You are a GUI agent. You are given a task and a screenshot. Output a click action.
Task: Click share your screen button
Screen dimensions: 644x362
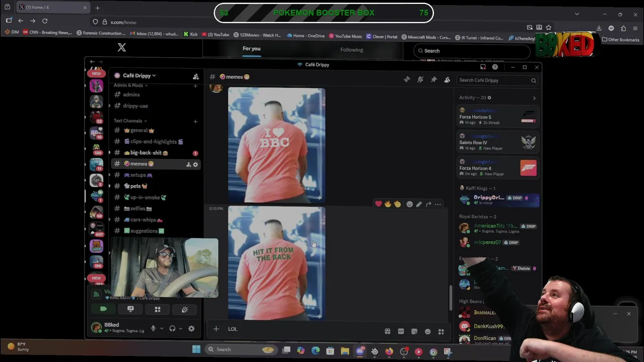pyautogui.click(x=130, y=309)
